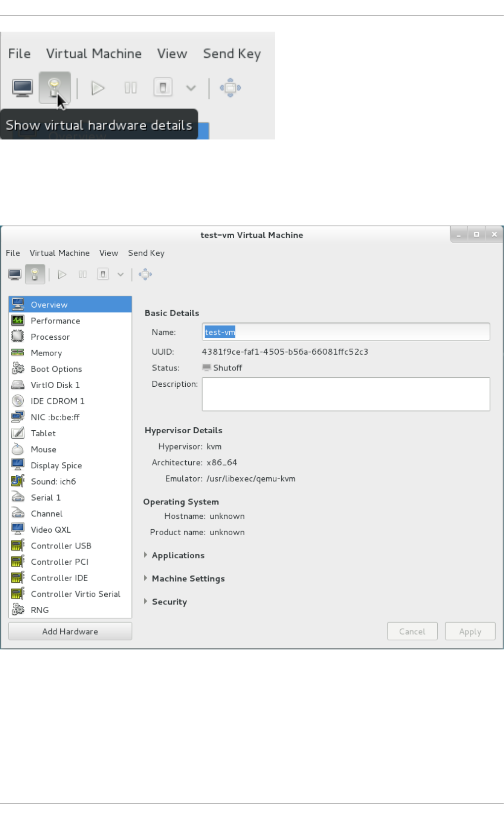504x819 pixels.
Task: Click the fullscreen switch icon in test-vm toolbar
Action: coord(145,274)
